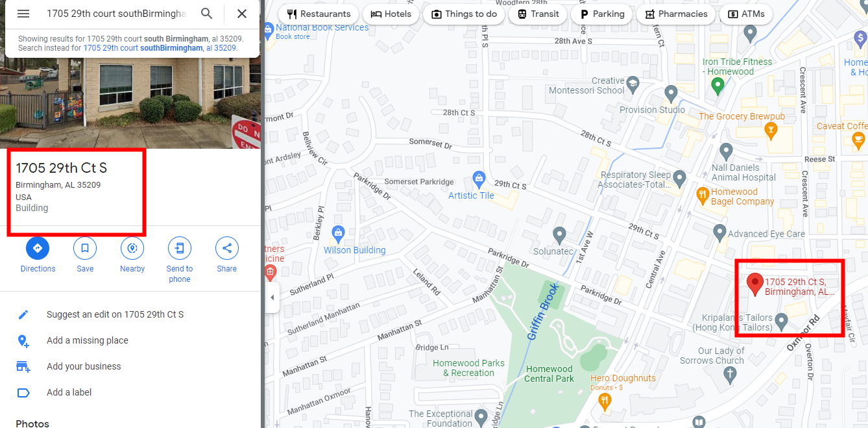Screen dimensions: 868x428
Task: Click into the search address field
Action: click(115, 14)
